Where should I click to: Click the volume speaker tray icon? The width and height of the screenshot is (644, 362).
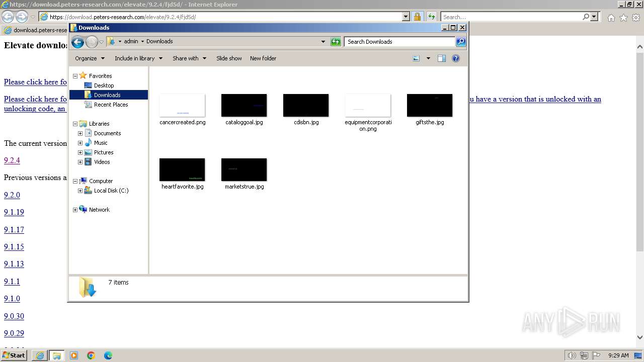(x=572, y=355)
